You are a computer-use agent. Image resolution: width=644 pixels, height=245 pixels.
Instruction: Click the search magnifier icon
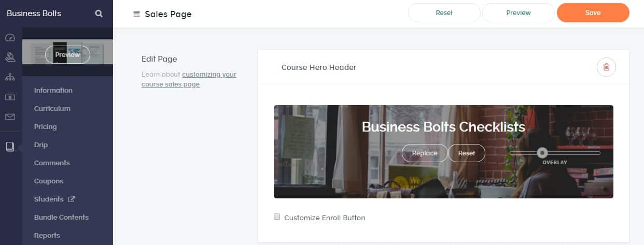(99, 13)
